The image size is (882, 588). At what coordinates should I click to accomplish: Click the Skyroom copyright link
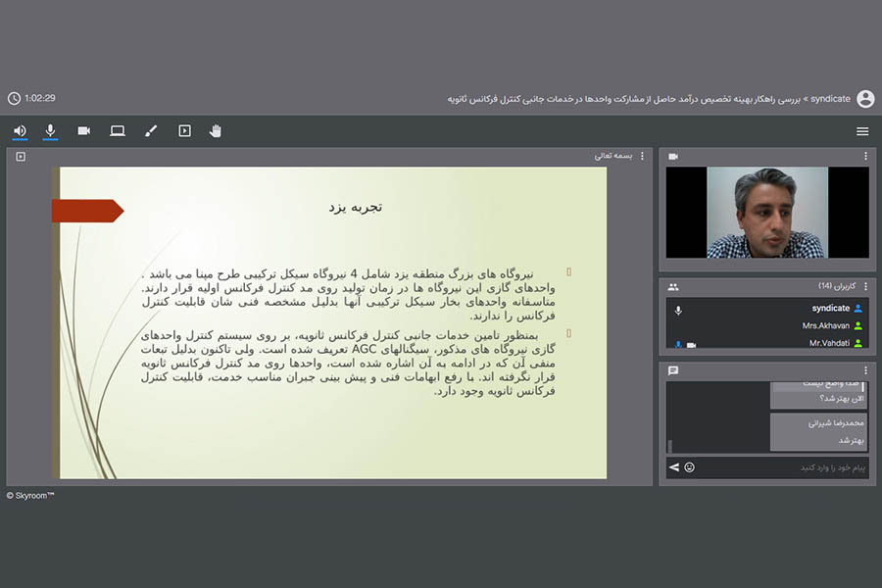tap(30, 496)
